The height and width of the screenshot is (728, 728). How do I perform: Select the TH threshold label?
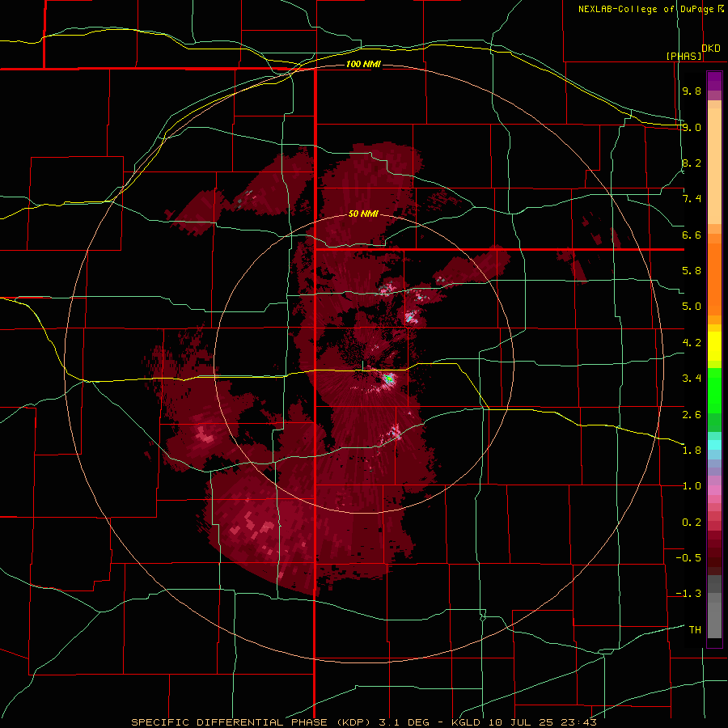tap(695, 629)
